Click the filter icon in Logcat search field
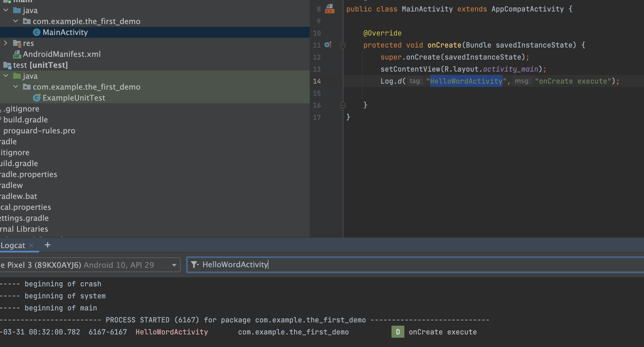The width and height of the screenshot is (644, 347). [195, 264]
